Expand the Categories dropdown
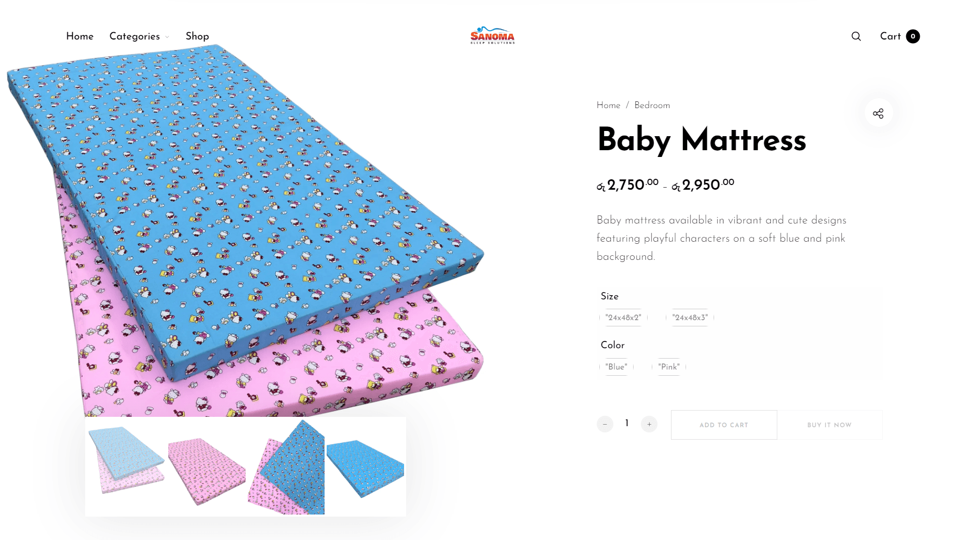The image size is (980, 540). click(138, 36)
